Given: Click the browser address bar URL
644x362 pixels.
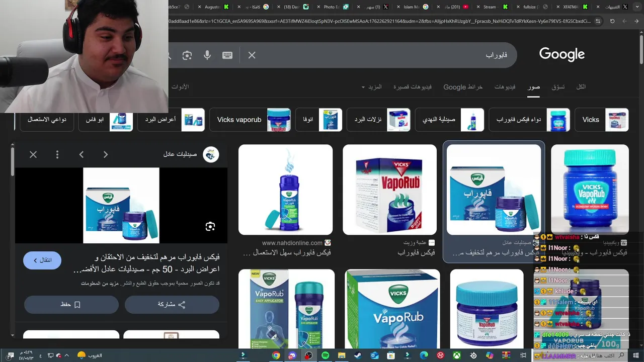Looking at the screenshot, I should coord(380,21).
